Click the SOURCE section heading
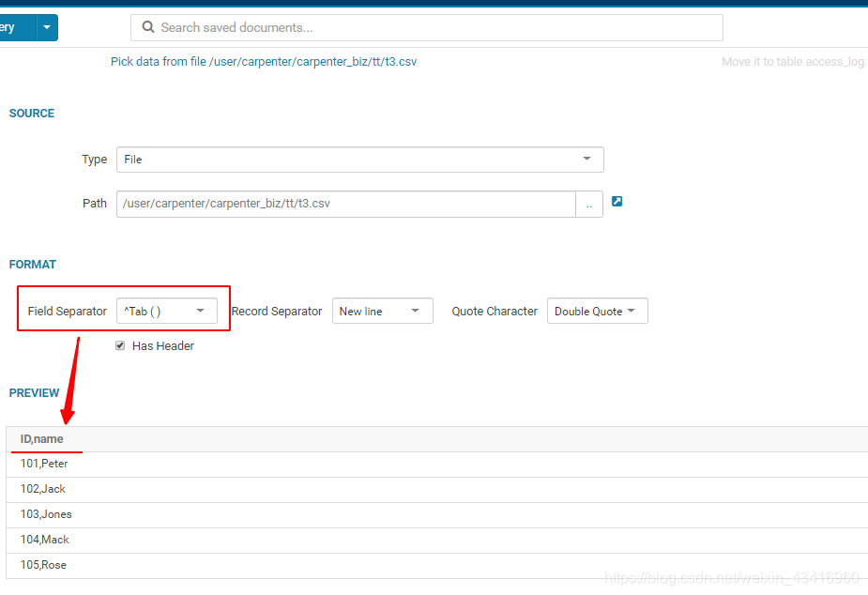This screenshot has width=868, height=595. (32, 113)
